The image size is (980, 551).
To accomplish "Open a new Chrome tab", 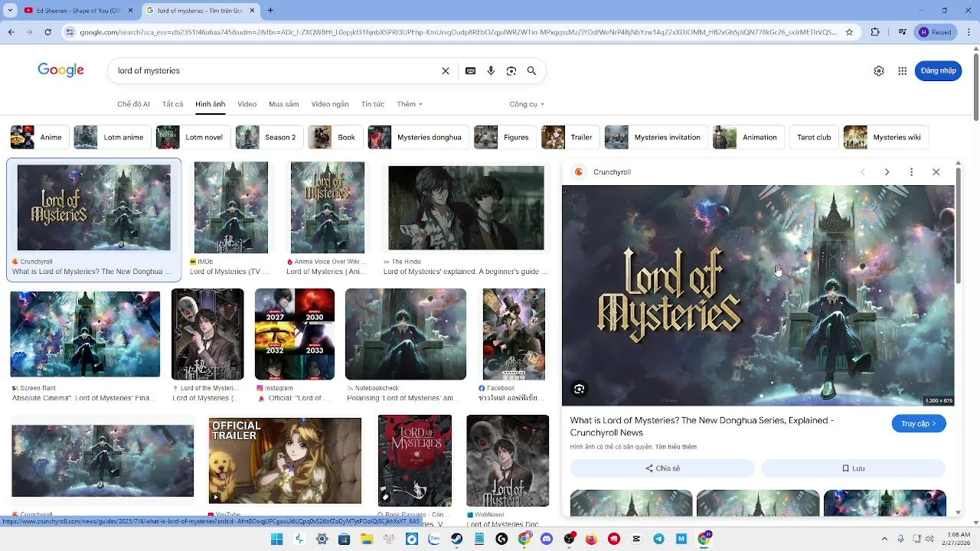I will pyautogui.click(x=270, y=11).
